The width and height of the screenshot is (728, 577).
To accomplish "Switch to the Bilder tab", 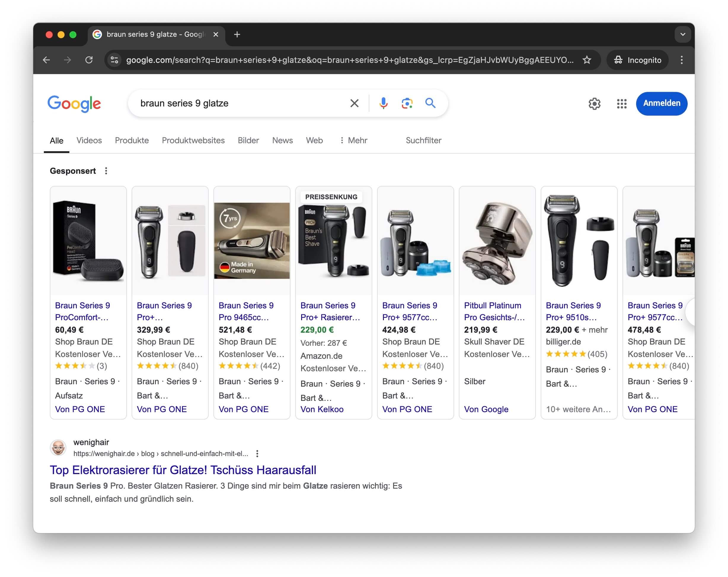I will tap(248, 140).
